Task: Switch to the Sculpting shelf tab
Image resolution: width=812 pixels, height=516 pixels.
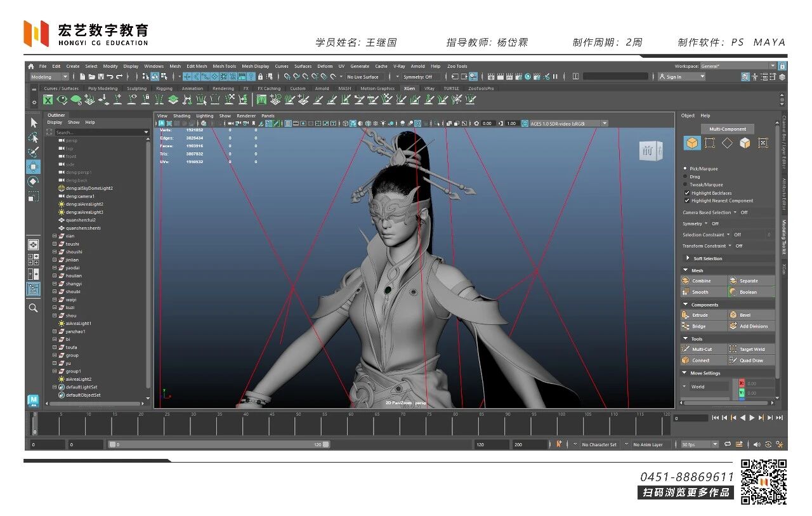Action: pos(136,89)
